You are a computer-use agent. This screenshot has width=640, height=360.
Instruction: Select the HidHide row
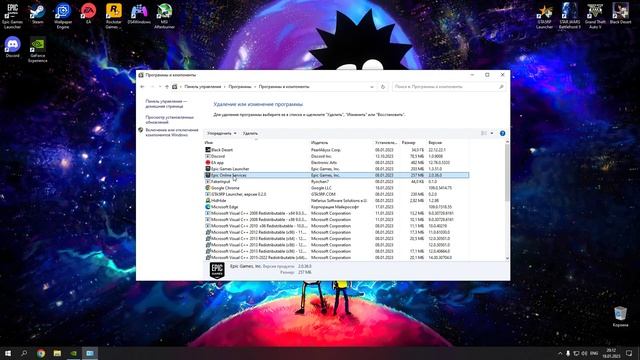(336, 200)
